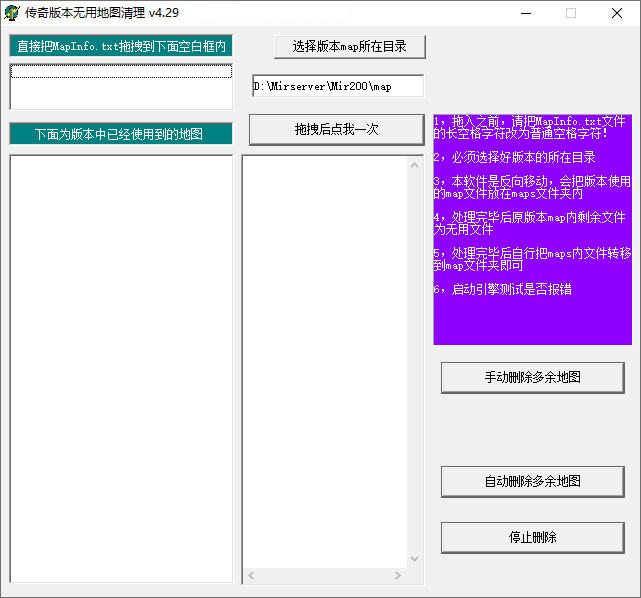Image resolution: width=641 pixels, height=598 pixels.
Task: Click the 停止删除 button
Action: click(533, 538)
